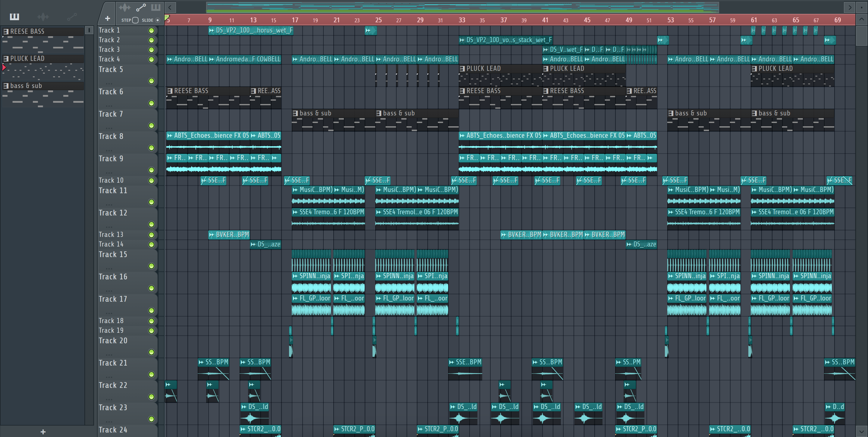Toggle STEP editing mode
The width and height of the screenshot is (868, 437).
coord(135,20)
